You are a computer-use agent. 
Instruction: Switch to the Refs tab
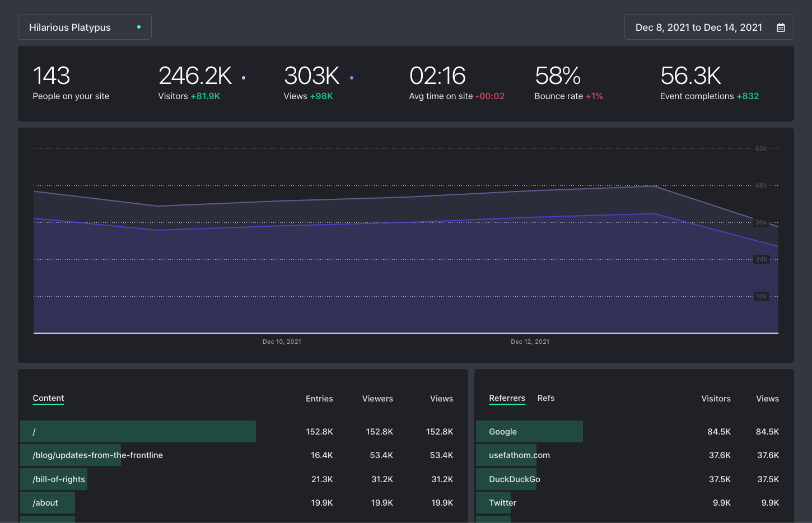[x=545, y=398]
